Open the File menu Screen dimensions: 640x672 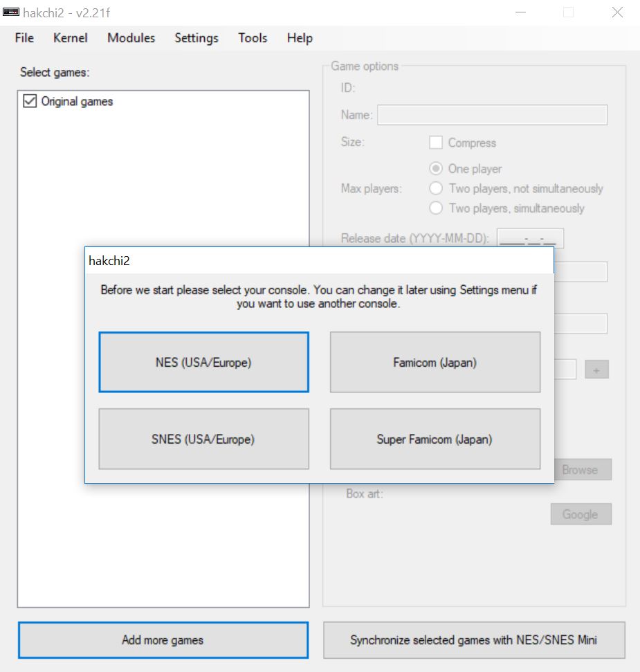[24, 38]
